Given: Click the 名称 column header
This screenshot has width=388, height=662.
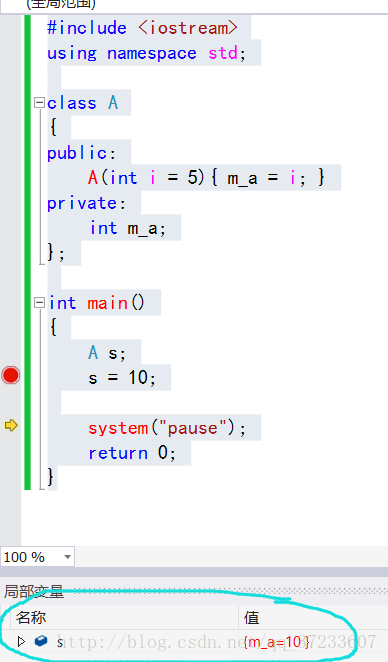Looking at the screenshot, I should pyautogui.click(x=31, y=618).
